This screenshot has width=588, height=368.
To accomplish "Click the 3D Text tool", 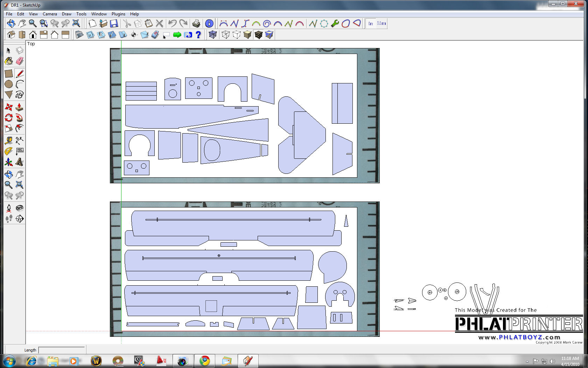I will (x=20, y=162).
